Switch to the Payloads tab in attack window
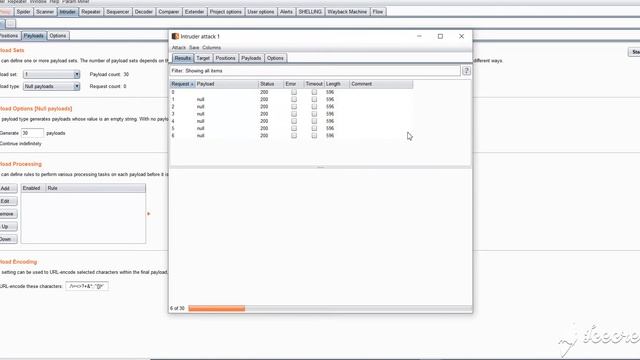 [x=251, y=58]
